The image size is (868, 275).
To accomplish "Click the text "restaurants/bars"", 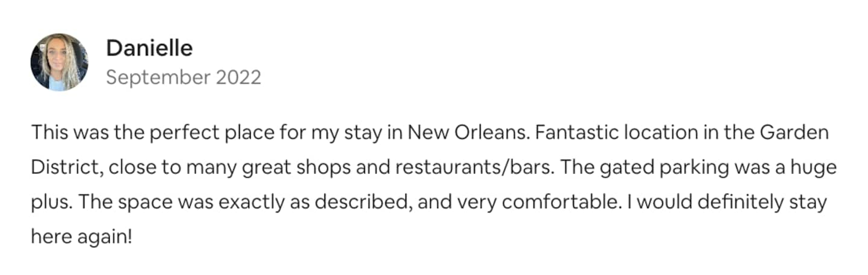I will 474,167.
